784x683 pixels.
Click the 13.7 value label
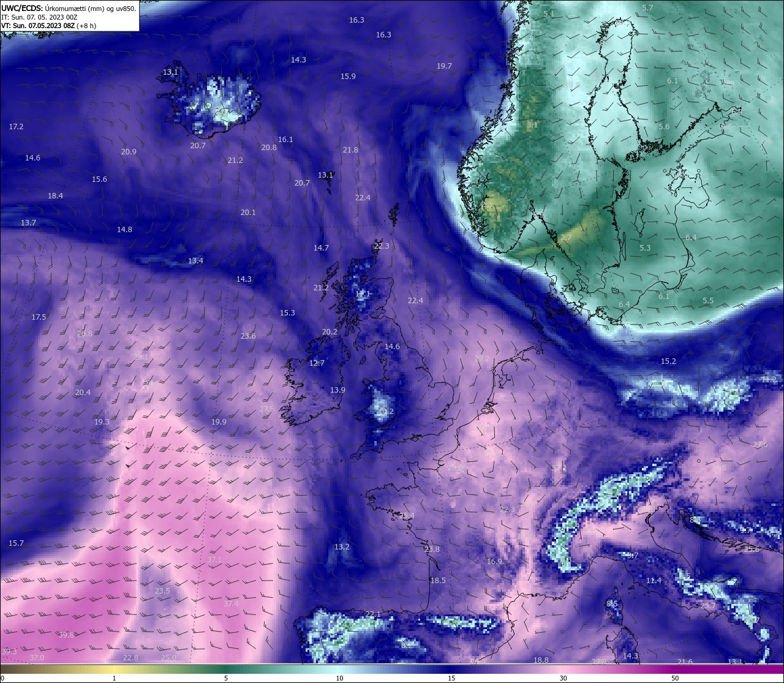point(28,223)
